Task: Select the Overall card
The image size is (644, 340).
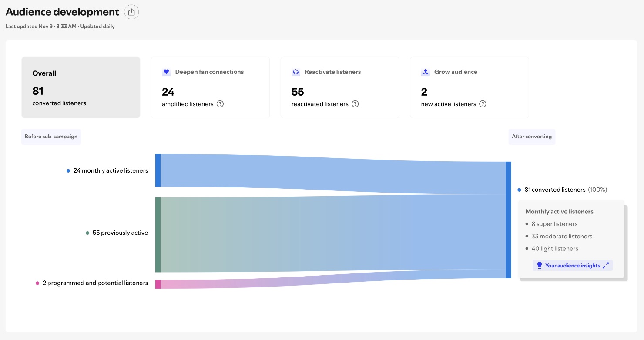Action: (x=80, y=87)
